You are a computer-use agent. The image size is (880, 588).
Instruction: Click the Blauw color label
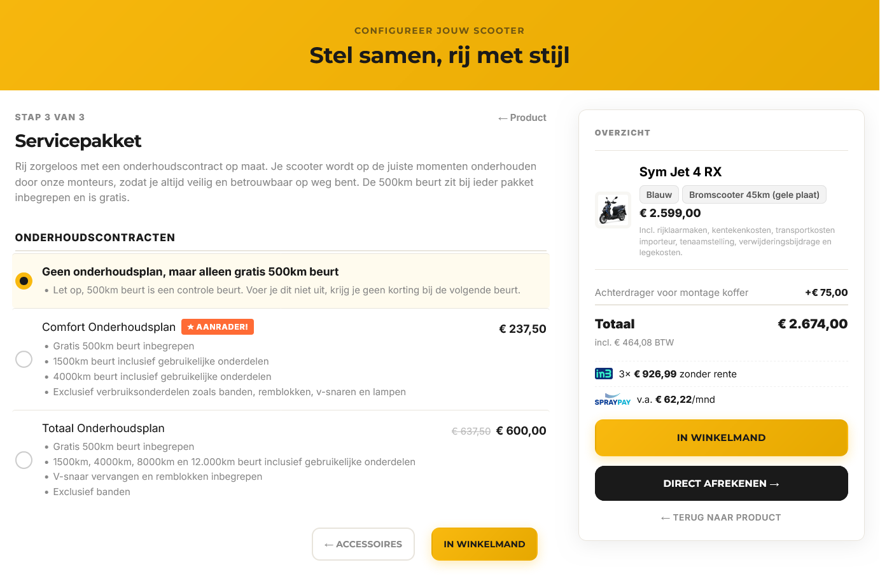[659, 194]
